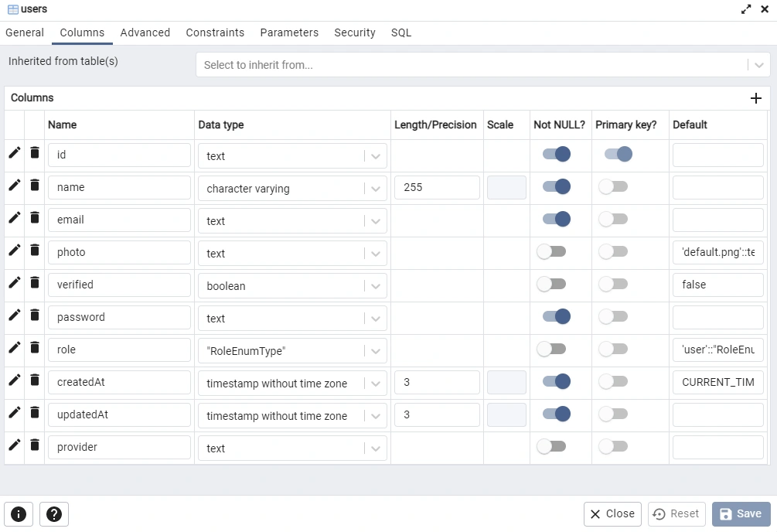The image size is (777, 532).
Task: Disable Not NULL for password column
Action: coord(557,316)
